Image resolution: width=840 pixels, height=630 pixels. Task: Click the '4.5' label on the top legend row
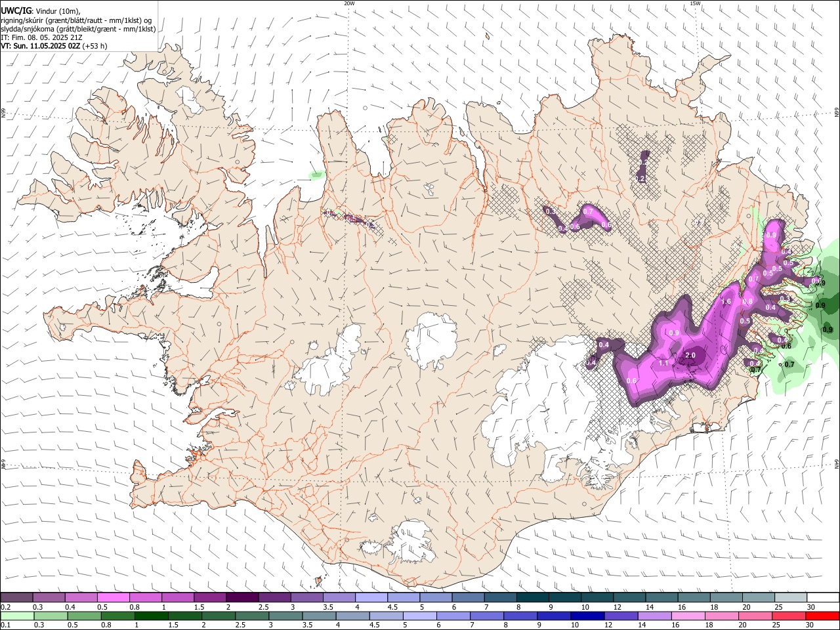[x=392, y=607]
